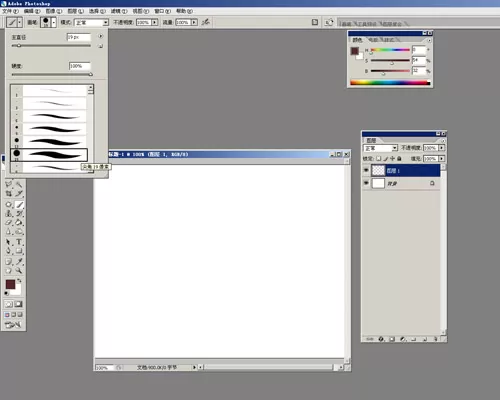Reset to default black and white colors
Image resolution: width=500 pixels, height=400 pixels.
pyautogui.click(x=6, y=293)
